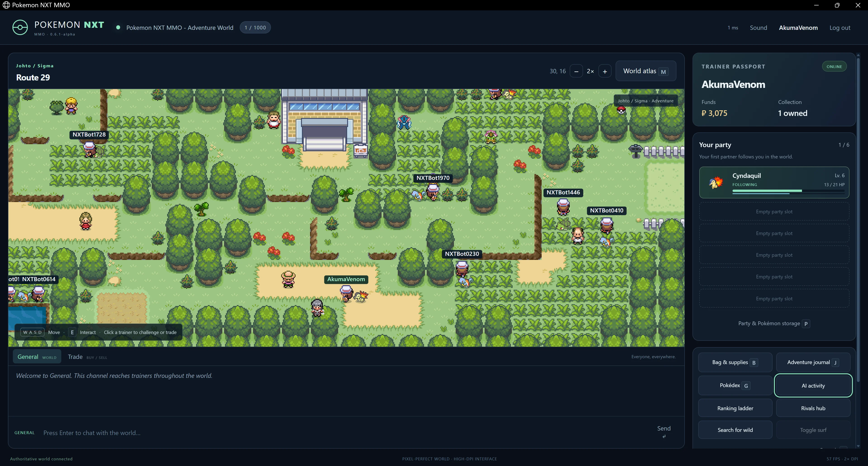Zoom out the map with minus button
The height and width of the screenshot is (466, 868).
pos(576,71)
